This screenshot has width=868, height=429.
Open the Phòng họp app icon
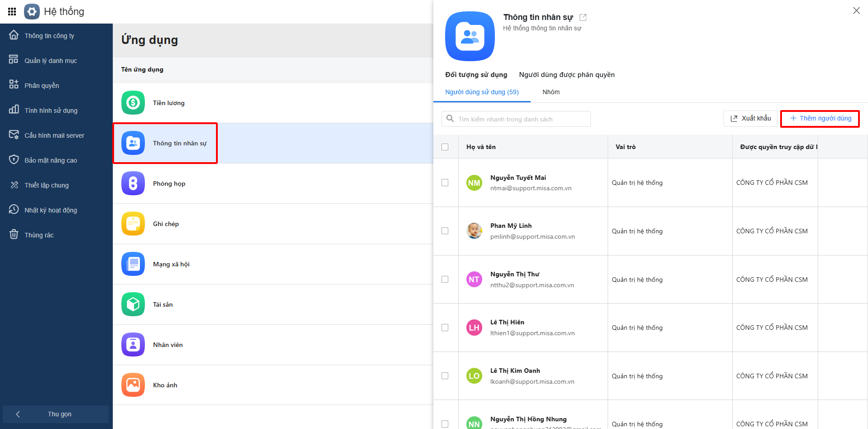[133, 183]
